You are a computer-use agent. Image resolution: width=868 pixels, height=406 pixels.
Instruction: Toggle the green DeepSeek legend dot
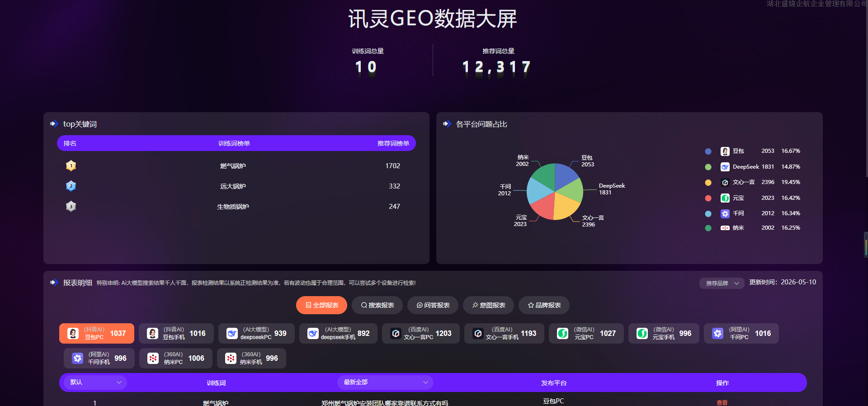click(708, 167)
